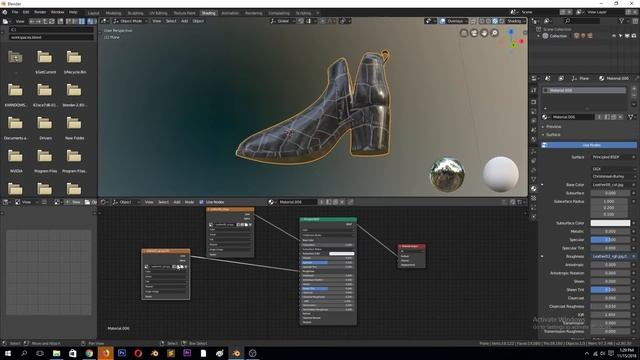640x360 pixels.
Task: Open the File menu
Action: pos(15,12)
